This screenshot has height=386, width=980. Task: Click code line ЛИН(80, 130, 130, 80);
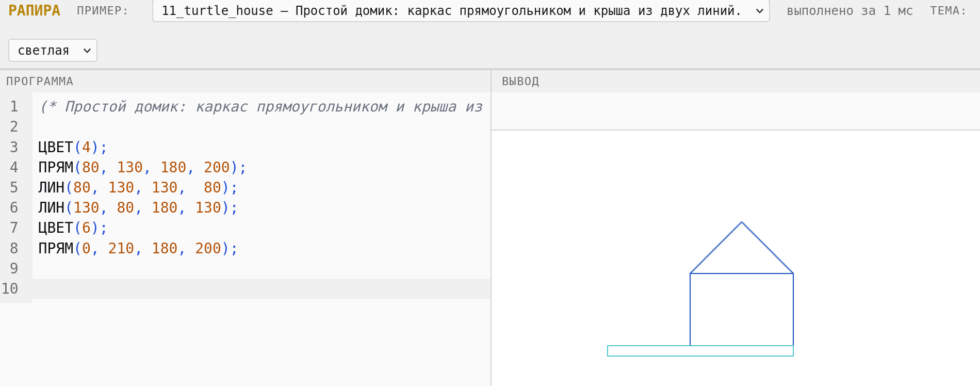tap(138, 187)
